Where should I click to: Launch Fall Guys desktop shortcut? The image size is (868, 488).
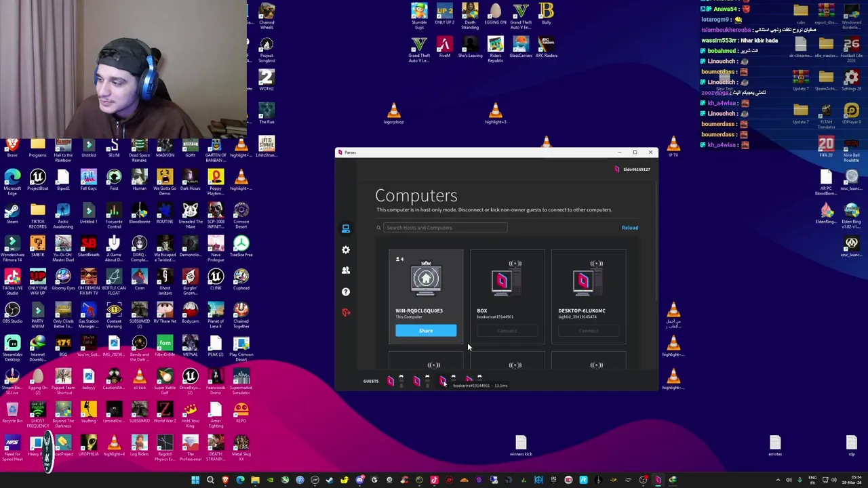(x=88, y=181)
